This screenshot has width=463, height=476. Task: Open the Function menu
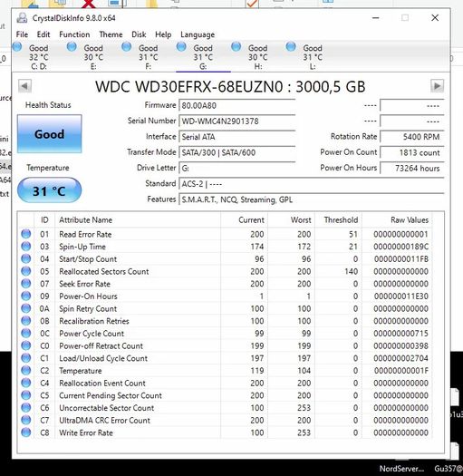74,34
